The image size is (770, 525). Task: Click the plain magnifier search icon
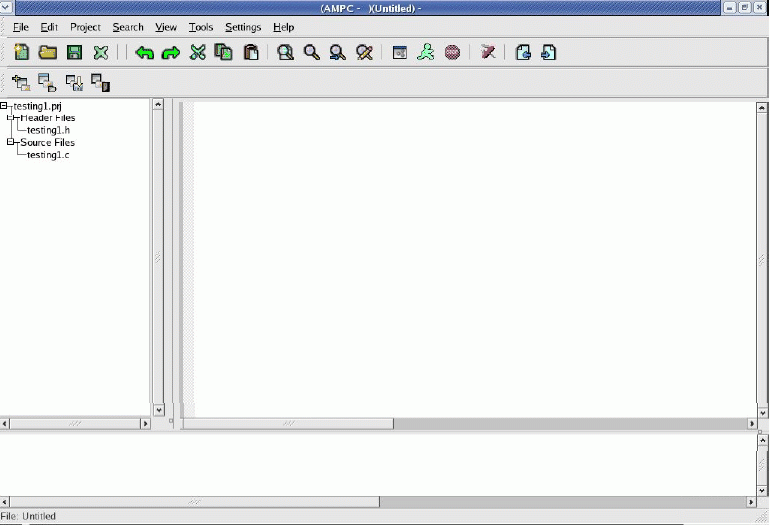coord(311,52)
